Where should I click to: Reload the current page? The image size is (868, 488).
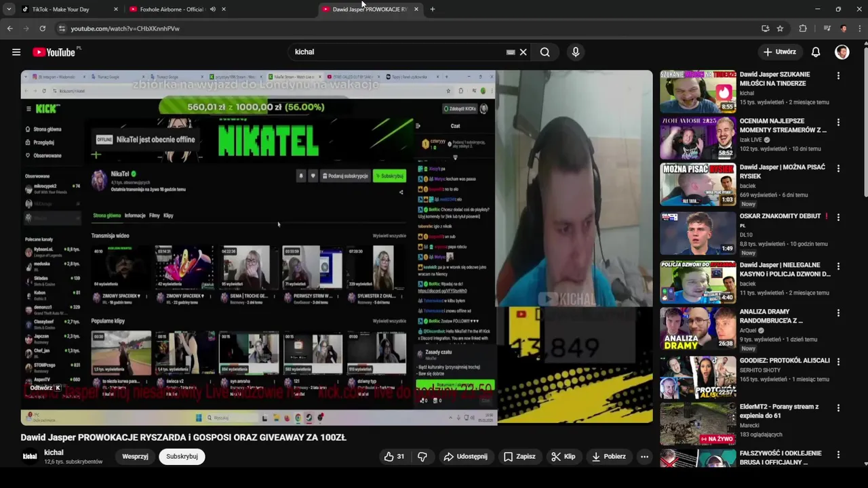click(42, 28)
